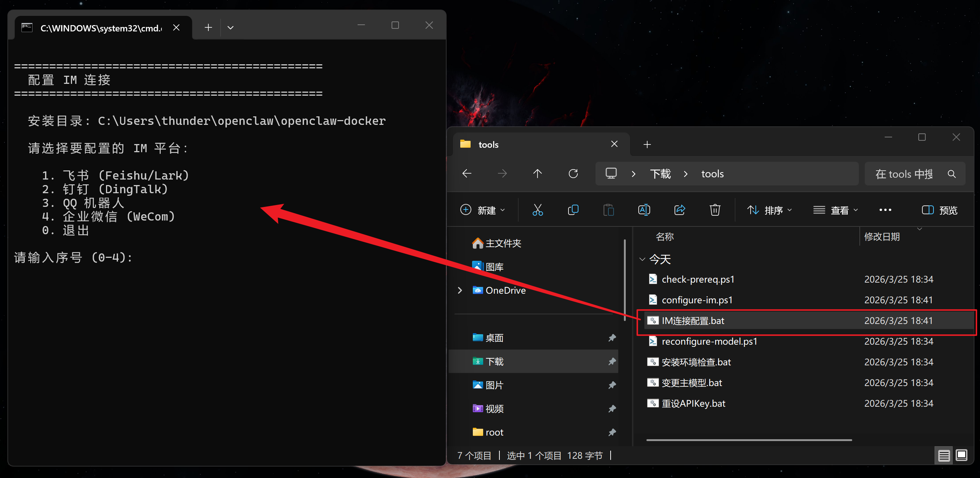Go up one folder level
This screenshot has width=980, height=478.
click(x=537, y=174)
